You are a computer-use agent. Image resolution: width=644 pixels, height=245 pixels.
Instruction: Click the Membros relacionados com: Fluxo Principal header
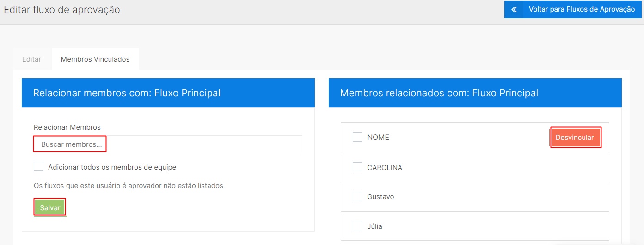pos(475,93)
